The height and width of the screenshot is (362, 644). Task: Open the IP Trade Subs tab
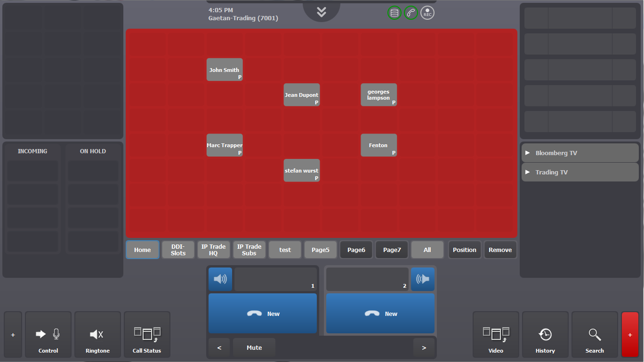[250, 250]
